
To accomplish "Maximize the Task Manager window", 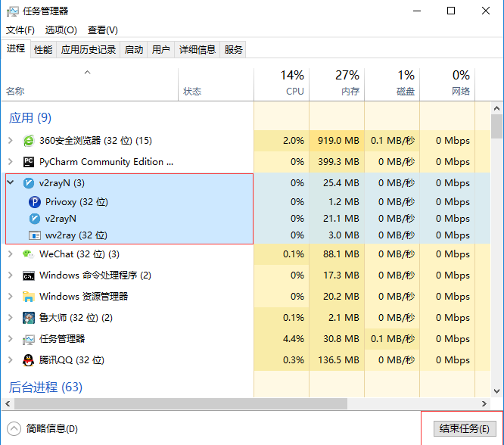I will click(451, 11).
